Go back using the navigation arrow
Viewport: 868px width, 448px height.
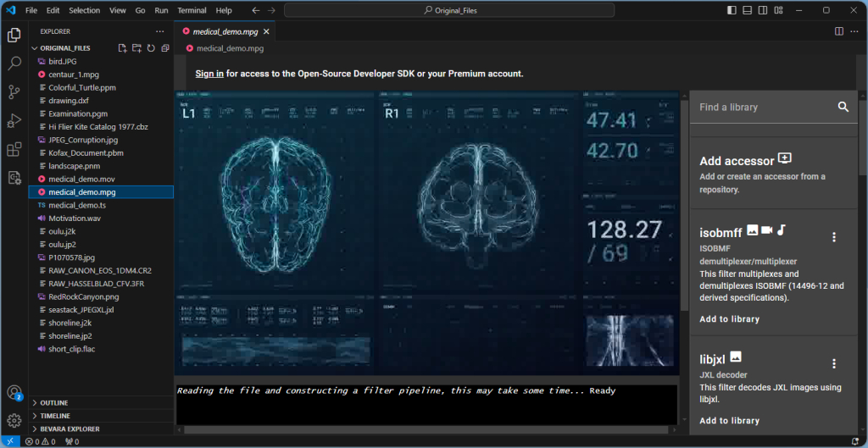click(x=255, y=10)
